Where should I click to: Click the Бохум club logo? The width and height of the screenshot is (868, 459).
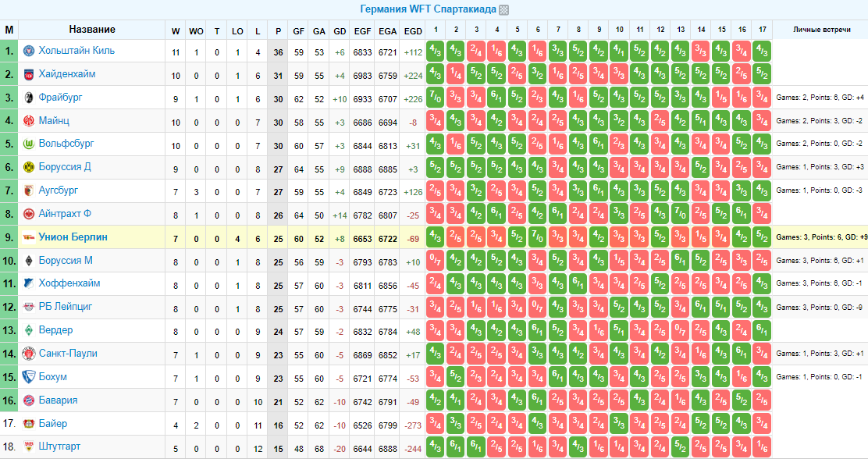(x=29, y=377)
